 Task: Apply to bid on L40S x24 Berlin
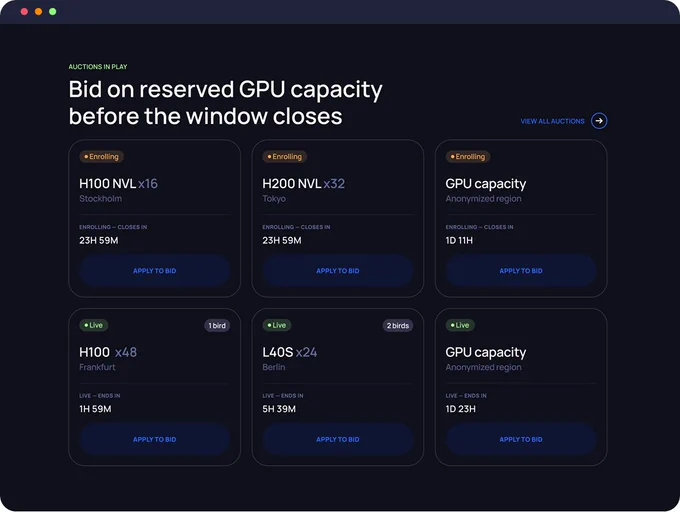(x=337, y=439)
